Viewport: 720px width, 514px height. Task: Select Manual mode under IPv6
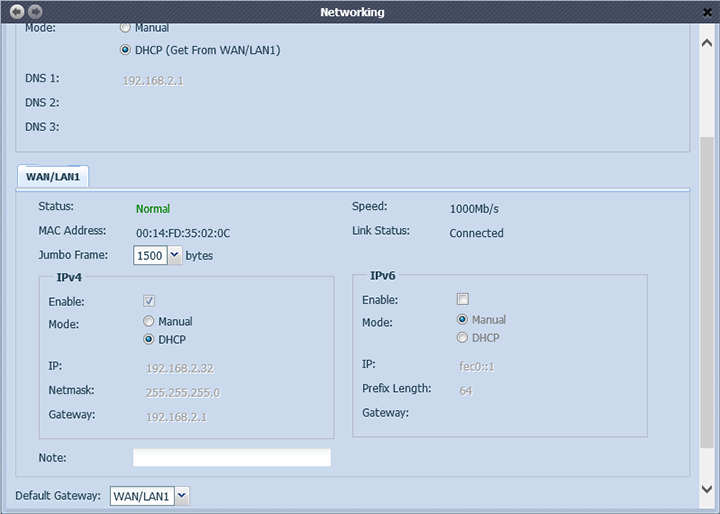462,320
